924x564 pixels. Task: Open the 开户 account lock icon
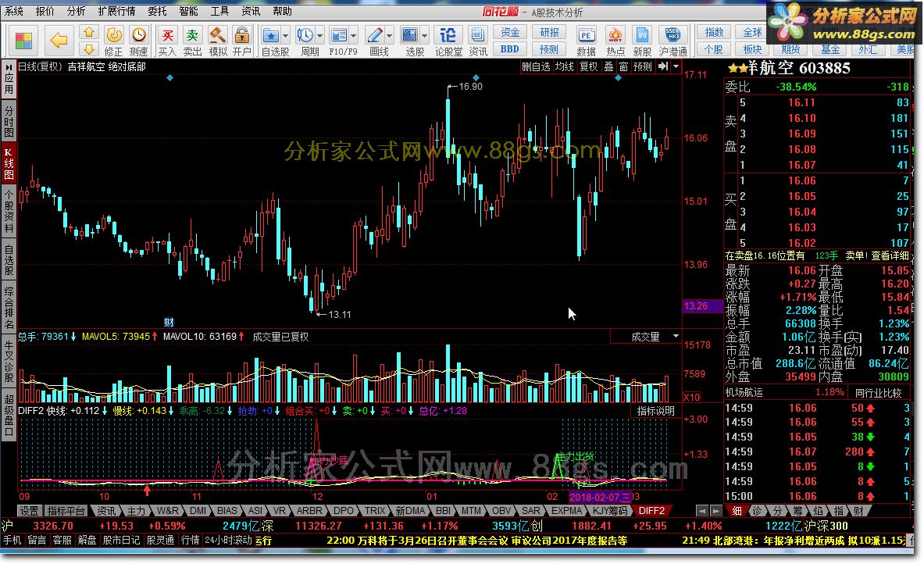point(241,41)
